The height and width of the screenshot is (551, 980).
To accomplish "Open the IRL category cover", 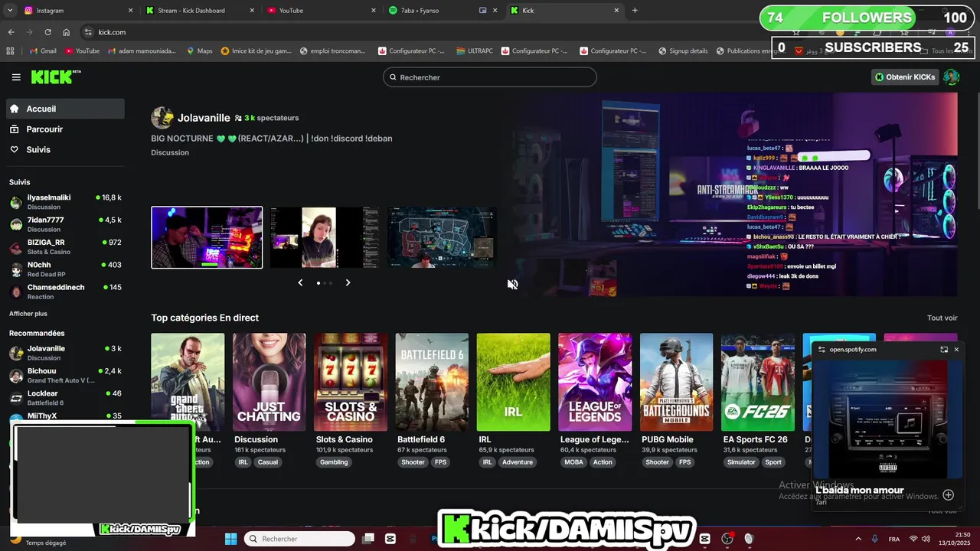I will click(513, 382).
